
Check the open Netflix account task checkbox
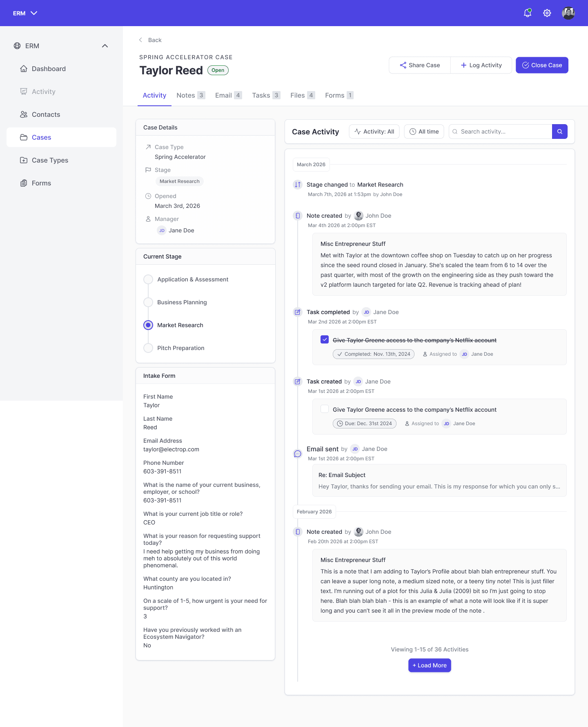click(325, 409)
